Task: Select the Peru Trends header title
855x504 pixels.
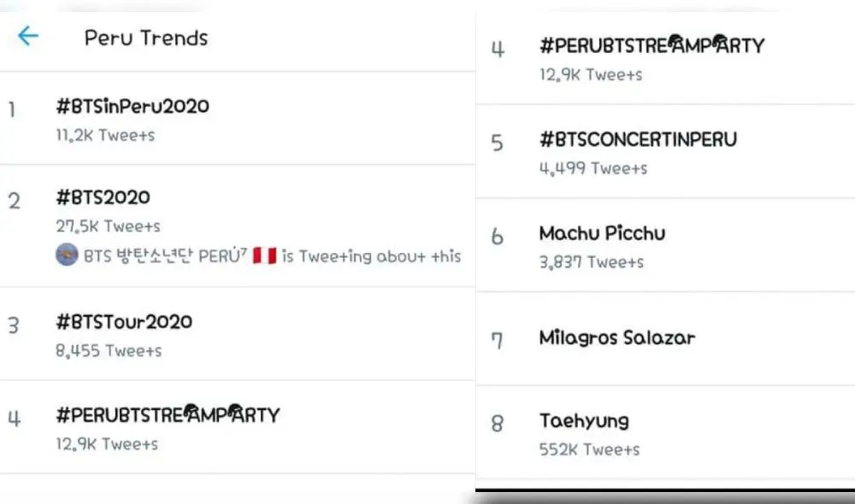Action: pyautogui.click(x=145, y=38)
